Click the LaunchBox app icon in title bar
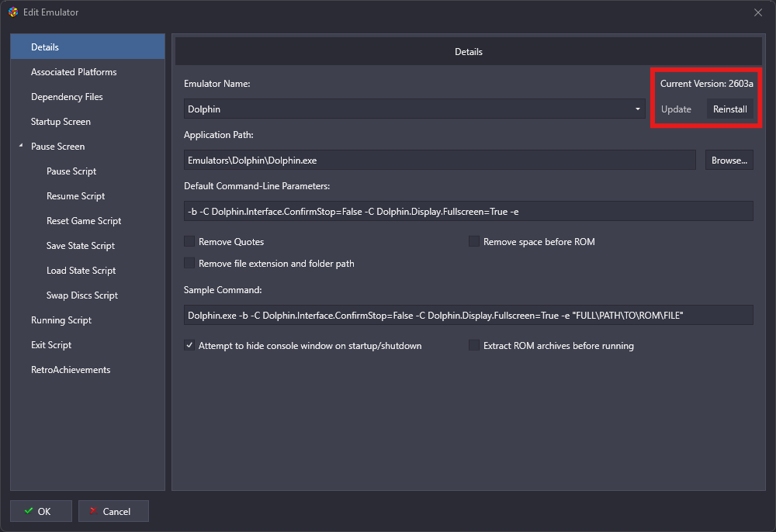This screenshot has height=532, width=776. [x=13, y=12]
